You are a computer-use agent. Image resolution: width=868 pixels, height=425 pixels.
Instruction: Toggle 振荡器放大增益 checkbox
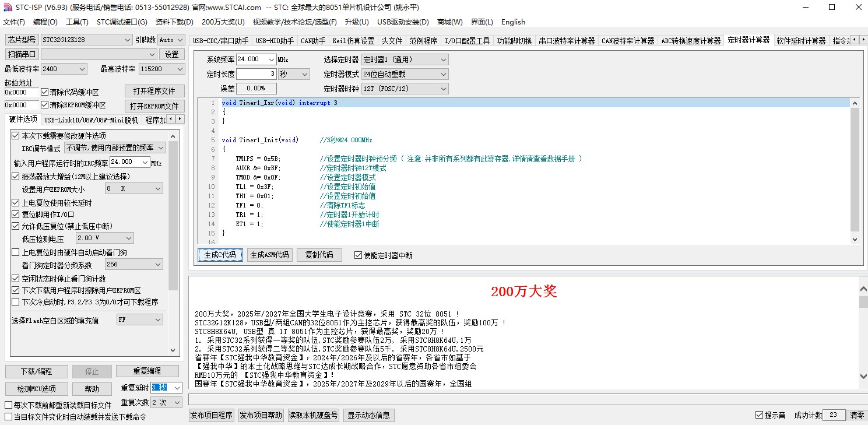(x=16, y=177)
